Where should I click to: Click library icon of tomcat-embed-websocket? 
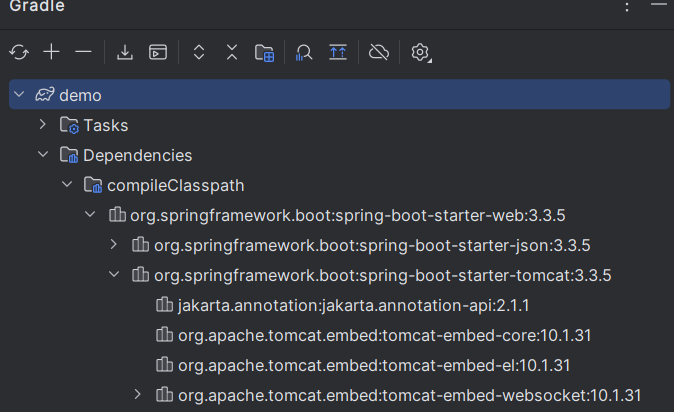click(x=164, y=394)
